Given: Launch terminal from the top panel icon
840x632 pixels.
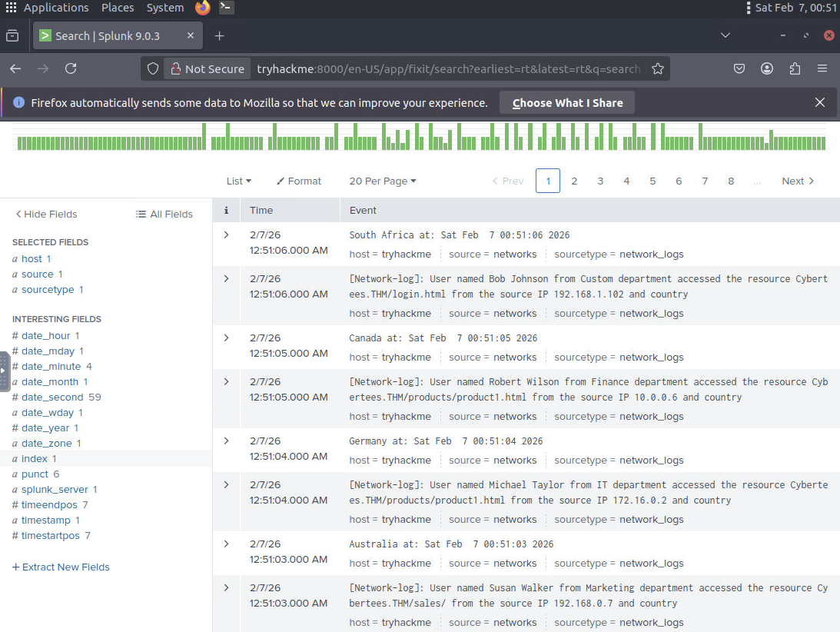Looking at the screenshot, I should 226,8.
